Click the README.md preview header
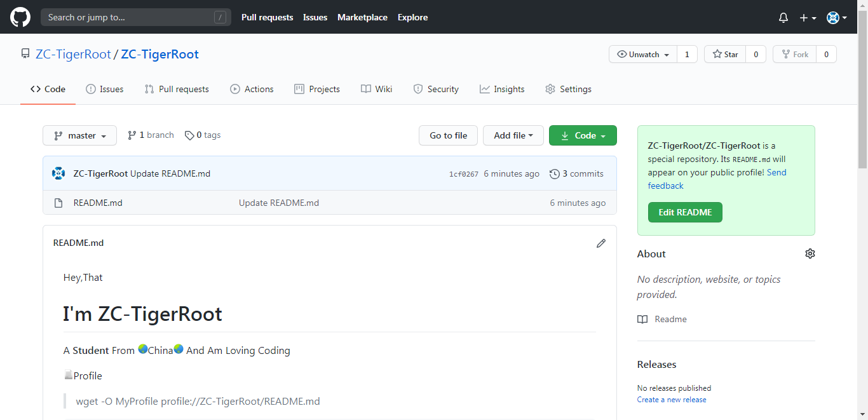The width and height of the screenshot is (868, 420). click(78, 243)
